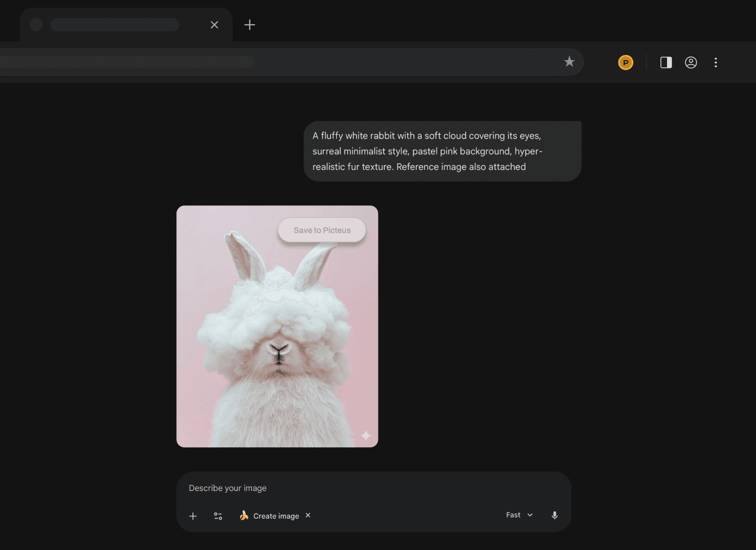
Task: Start voice input with microphone icon
Action: 555,515
